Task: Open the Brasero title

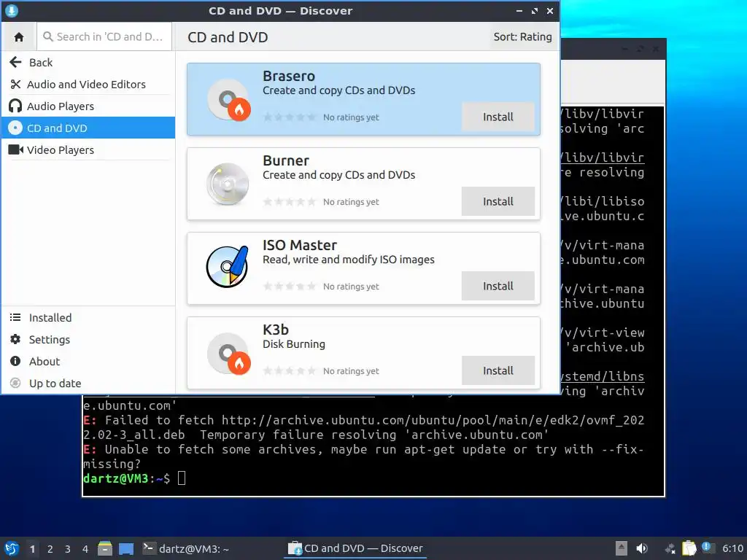Action: (289, 76)
